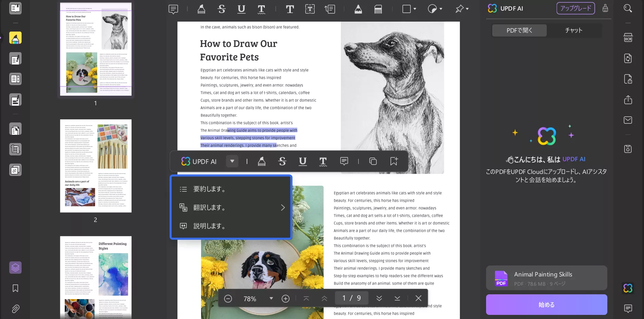The image size is (644, 319).
Task: Click UPDF AI in the floating selection toolbar
Action: (199, 162)
